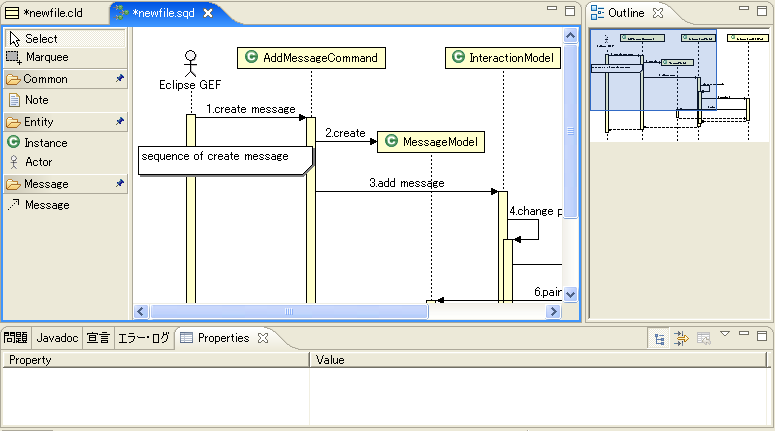Screen dimensions: 775x431
Task: Click the Outline view tab
Action: pyautogui.click(x=626, y=13)
